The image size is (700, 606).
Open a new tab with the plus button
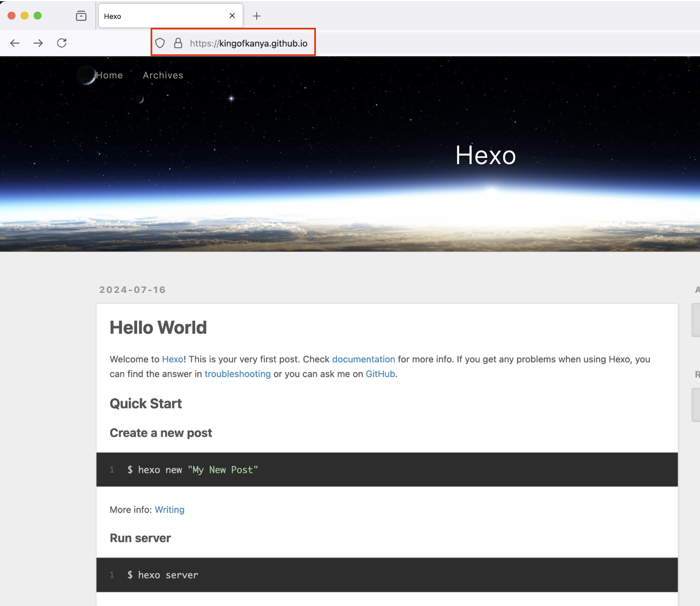click(257, 16)
